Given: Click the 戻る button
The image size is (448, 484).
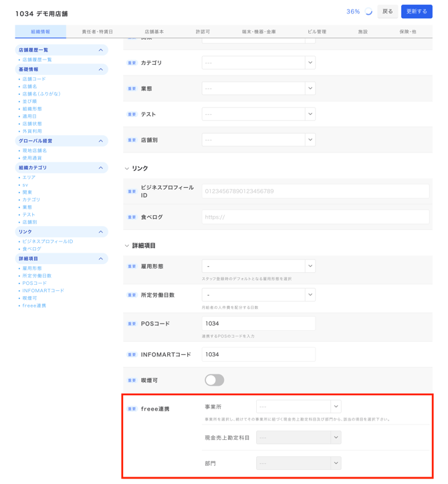Looking at the screenshot, I should (x=388, y=11).
